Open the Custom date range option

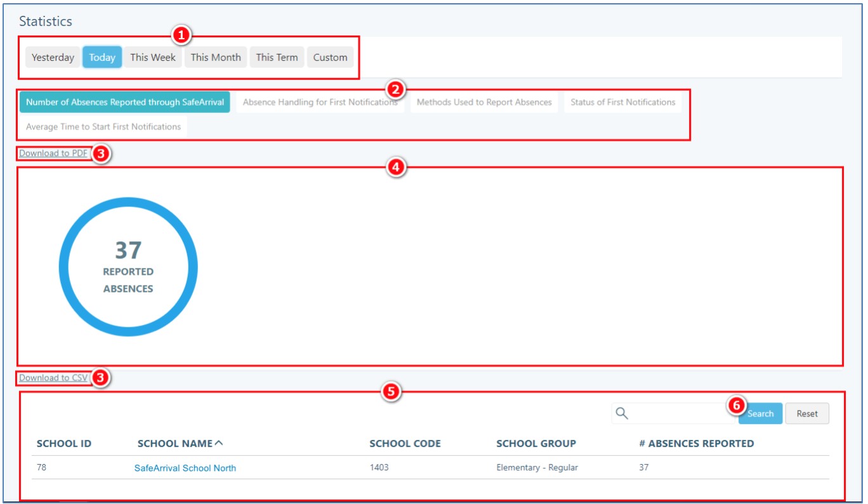pyautogui.click(x=330, y=57)
